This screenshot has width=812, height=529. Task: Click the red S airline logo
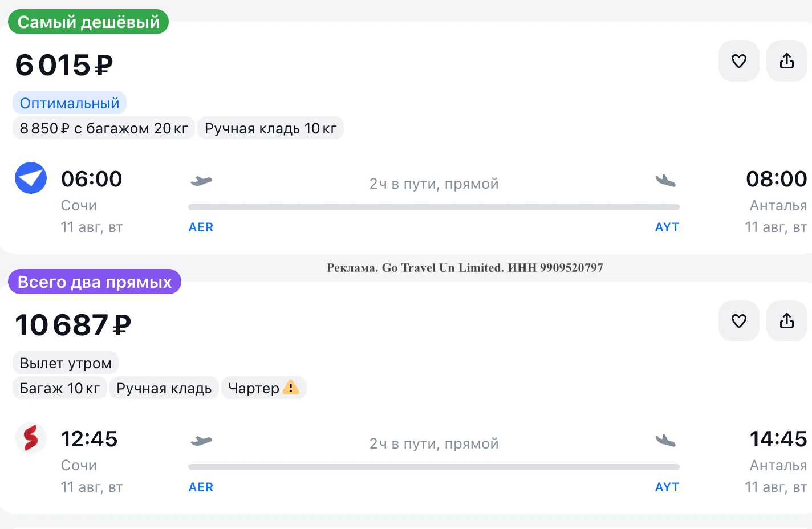point(31,438)
